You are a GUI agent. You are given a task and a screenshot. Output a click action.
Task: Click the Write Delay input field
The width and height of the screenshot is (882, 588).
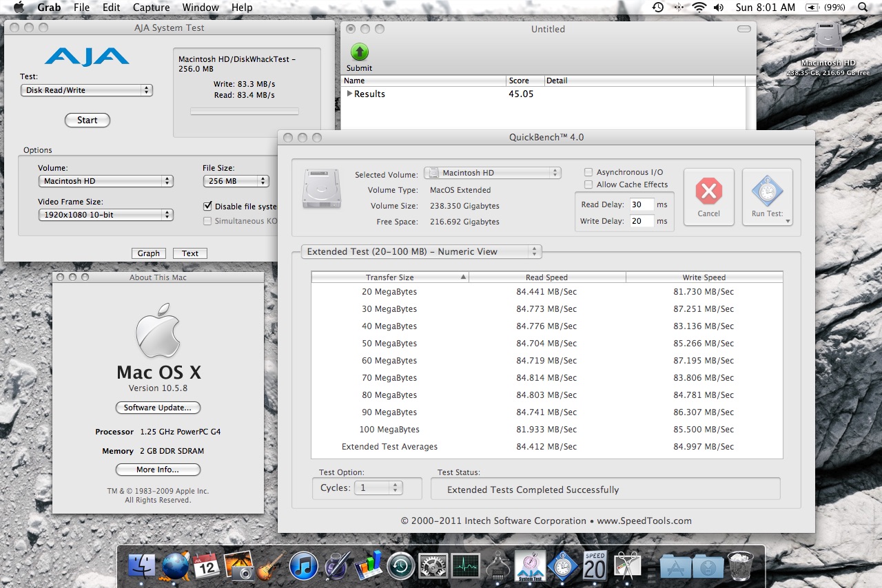[x=642, y=221]
